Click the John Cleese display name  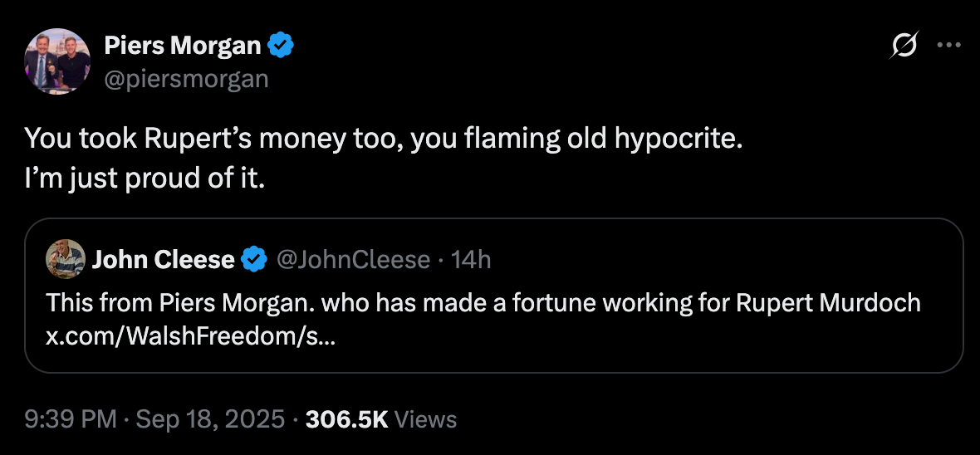163,260
